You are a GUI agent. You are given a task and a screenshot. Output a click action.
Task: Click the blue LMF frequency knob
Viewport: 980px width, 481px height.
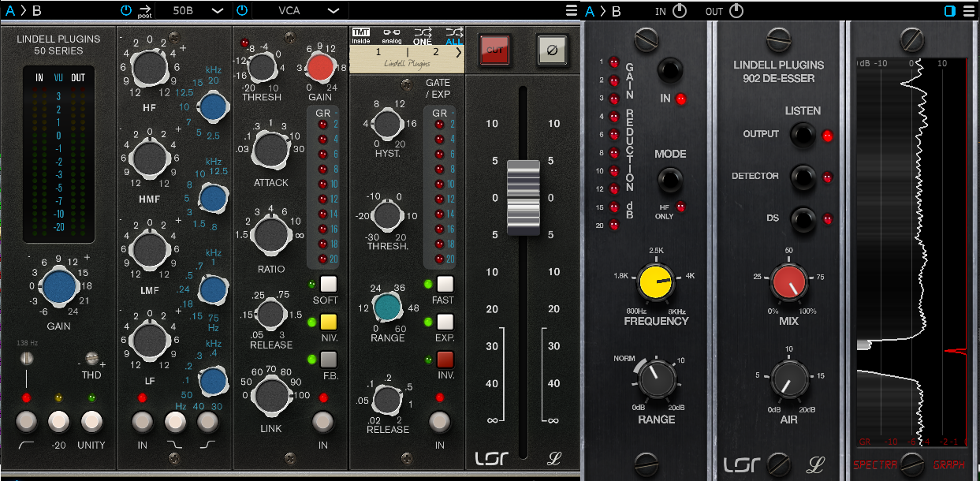[x=211, y=290]
